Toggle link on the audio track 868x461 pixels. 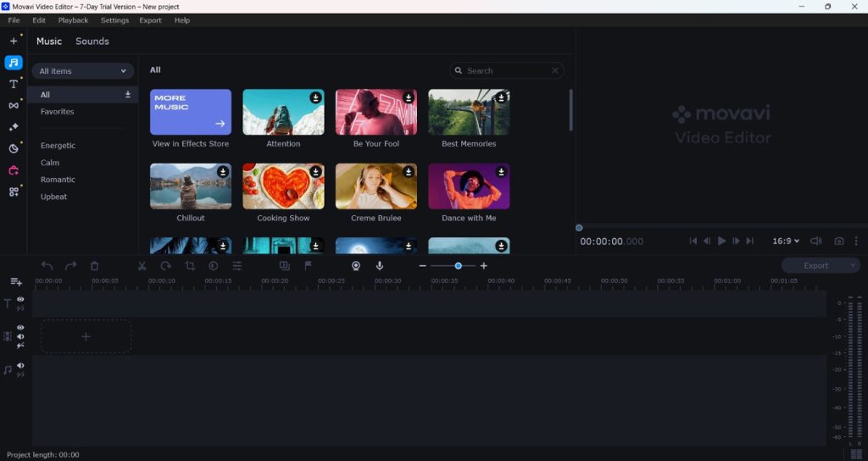click(x=20, y=375)
